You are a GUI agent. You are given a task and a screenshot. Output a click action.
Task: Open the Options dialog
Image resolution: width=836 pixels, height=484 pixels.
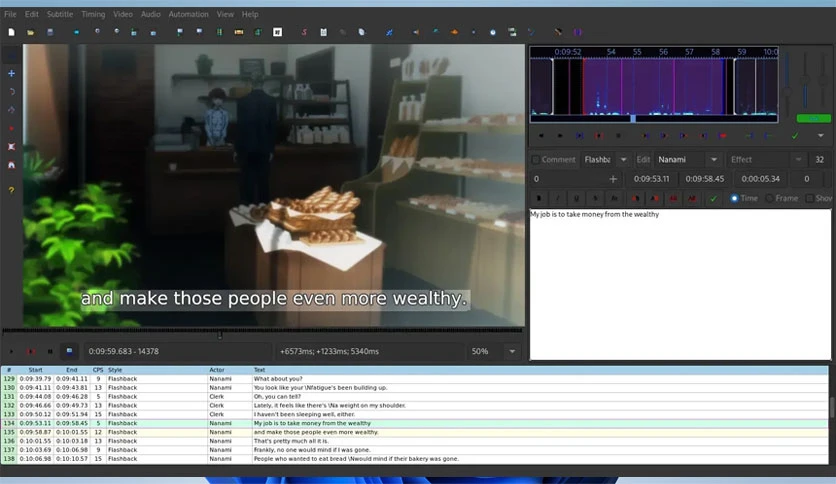(x=558, y=32)
